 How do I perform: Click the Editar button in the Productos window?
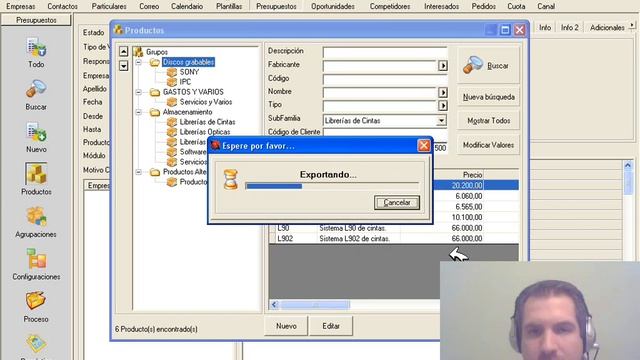[331, 326]
